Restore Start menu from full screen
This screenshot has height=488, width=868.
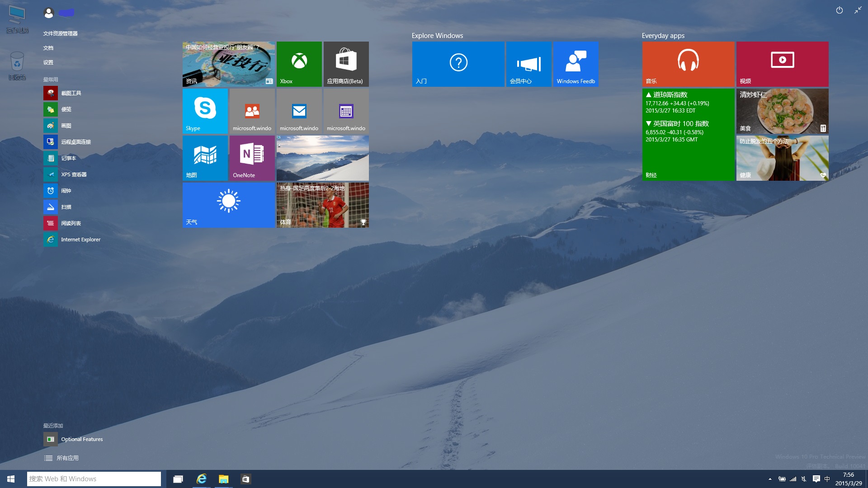coord(858,10)
